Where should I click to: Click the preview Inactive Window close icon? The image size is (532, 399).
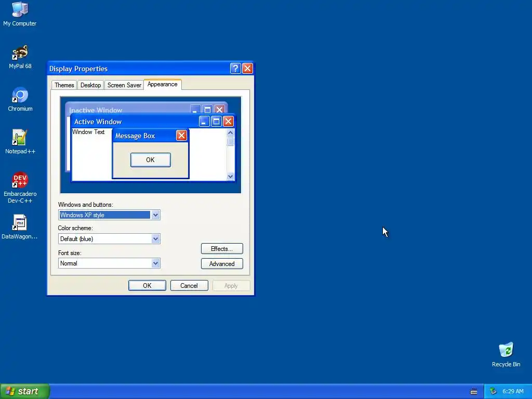pos(220,109)
